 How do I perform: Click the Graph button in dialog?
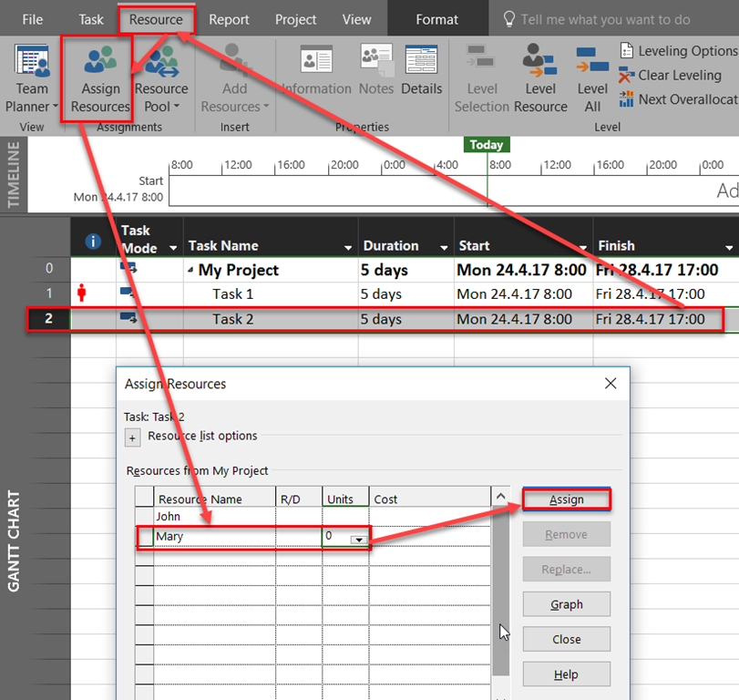pyautogui.click(x=566, y=604)
